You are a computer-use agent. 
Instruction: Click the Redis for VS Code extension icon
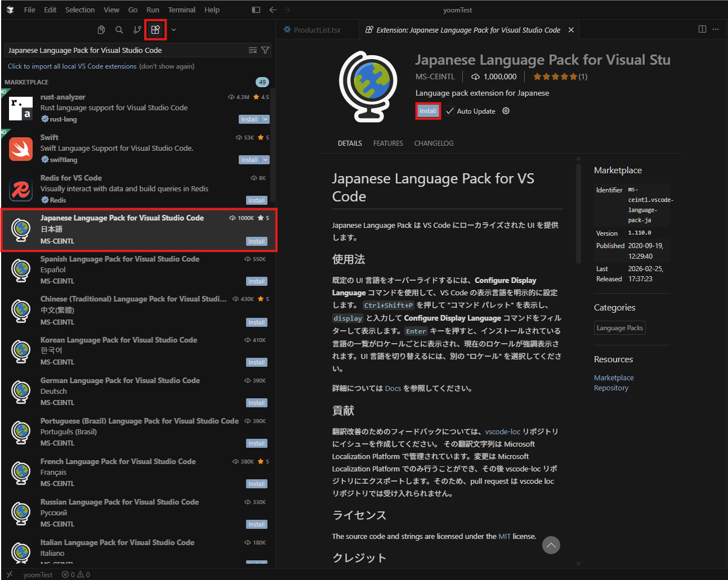21,189
